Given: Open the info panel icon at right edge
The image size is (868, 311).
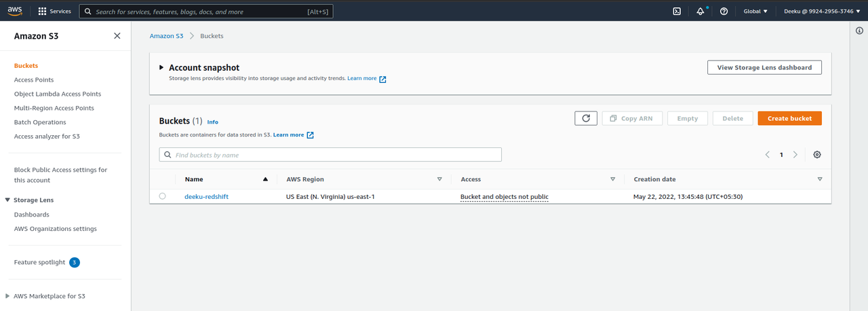Looking at the screenshot, I should (x=859, y=31).
